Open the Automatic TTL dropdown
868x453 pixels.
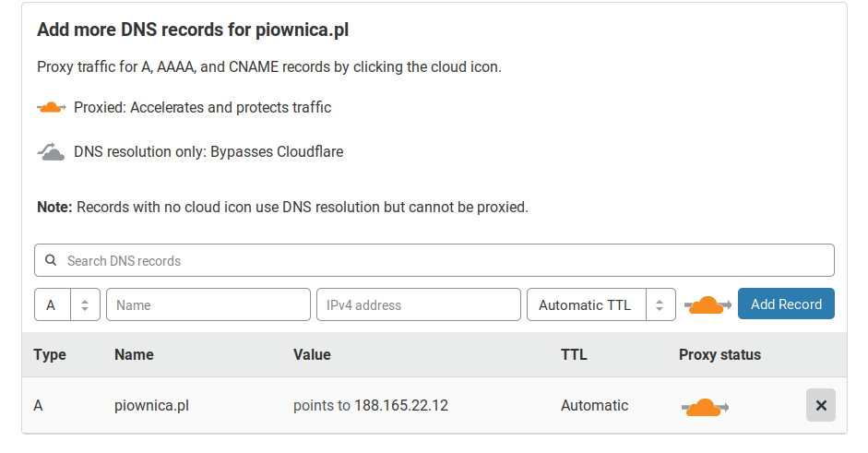pos(586,304)
